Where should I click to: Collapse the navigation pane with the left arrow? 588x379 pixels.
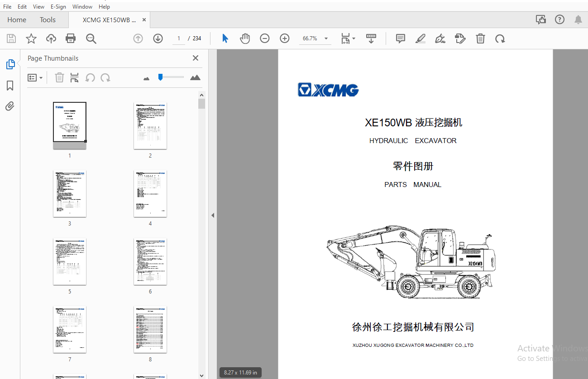(x=212, y=215)
